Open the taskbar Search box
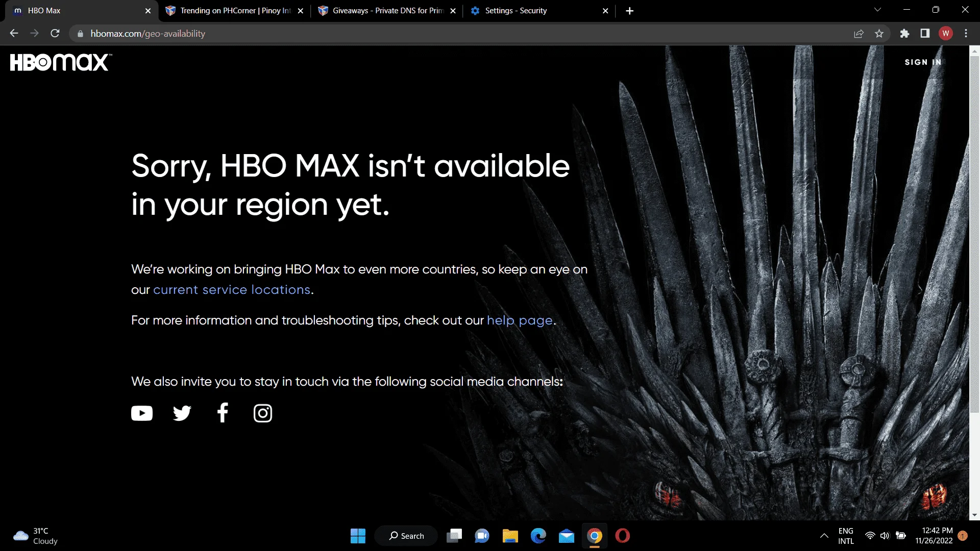 [x=406, y=536]
